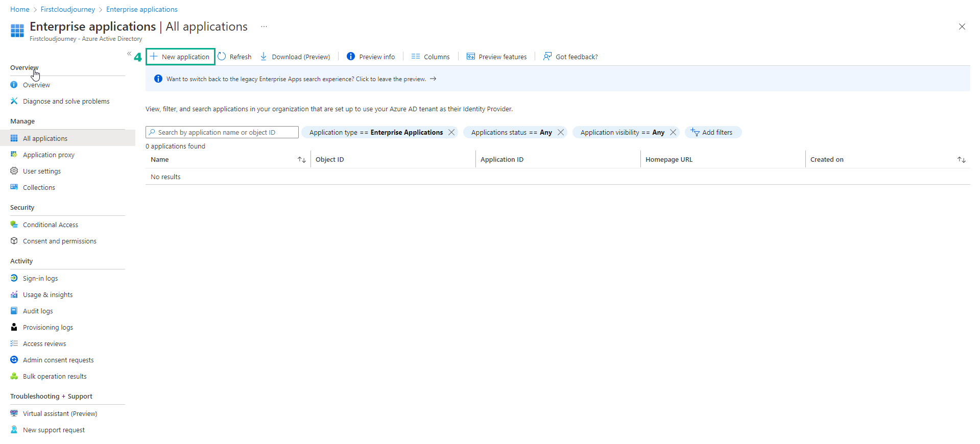Viewport: 980px width, 444px height.
Task: Select All applications in the sidebar
Action: click(x=67, y=138)
